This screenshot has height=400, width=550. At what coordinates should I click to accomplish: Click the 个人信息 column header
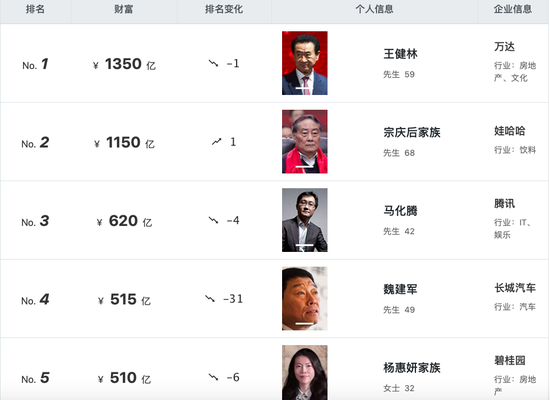(x=374, y=9)
